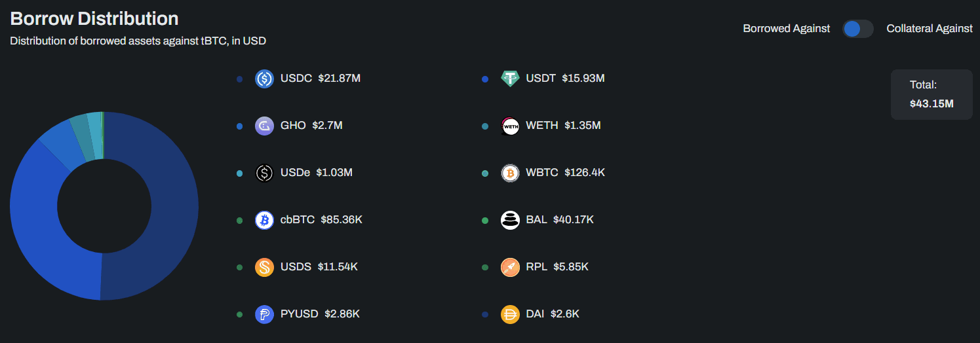Click the USDS token icon
980x343 pixels.
tap(264, 267)
